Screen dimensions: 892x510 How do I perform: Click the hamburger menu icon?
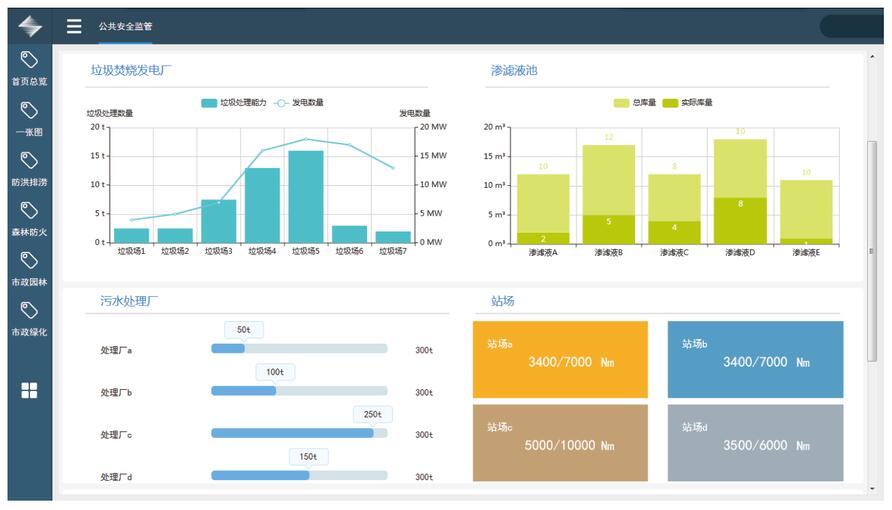[x=74, y=26]
